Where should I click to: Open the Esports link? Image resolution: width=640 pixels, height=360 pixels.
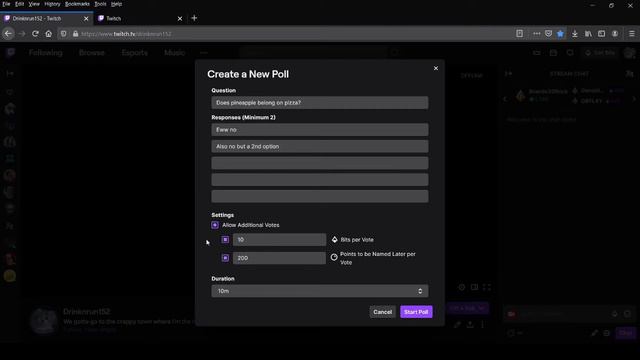pyautogui.click(x=135, y=53)
